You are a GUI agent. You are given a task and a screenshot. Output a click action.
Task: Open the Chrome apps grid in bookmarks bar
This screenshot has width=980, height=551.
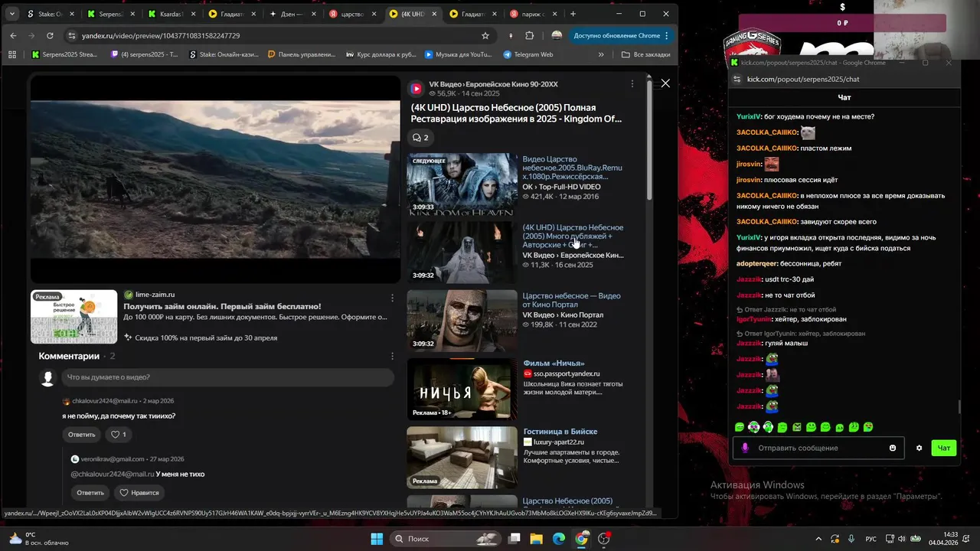point(12,54)
